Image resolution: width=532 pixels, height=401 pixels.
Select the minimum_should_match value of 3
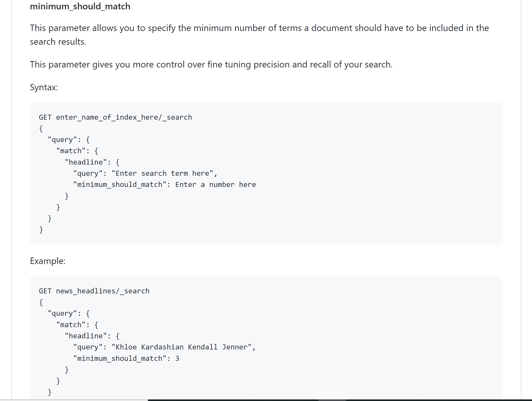tap(178, 358)
